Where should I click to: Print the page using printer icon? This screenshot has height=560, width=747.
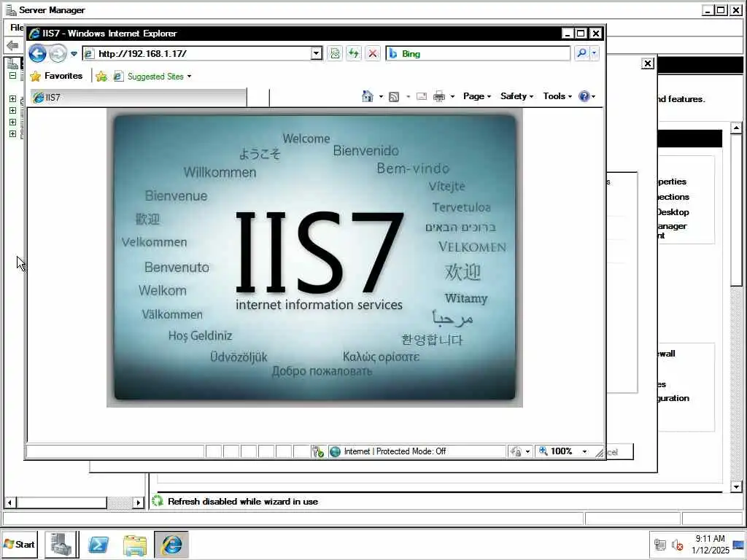[x=438, y=97]
